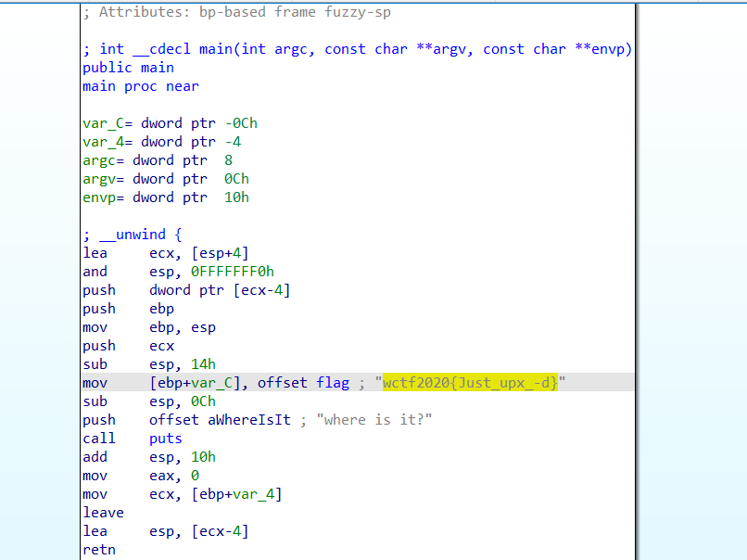Select the argc argument definition

click(157, 160)
